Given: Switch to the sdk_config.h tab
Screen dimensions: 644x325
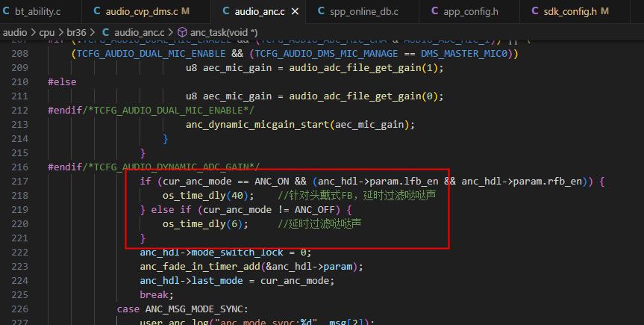Looking at the screenshot, I should [x=576, y=11].
